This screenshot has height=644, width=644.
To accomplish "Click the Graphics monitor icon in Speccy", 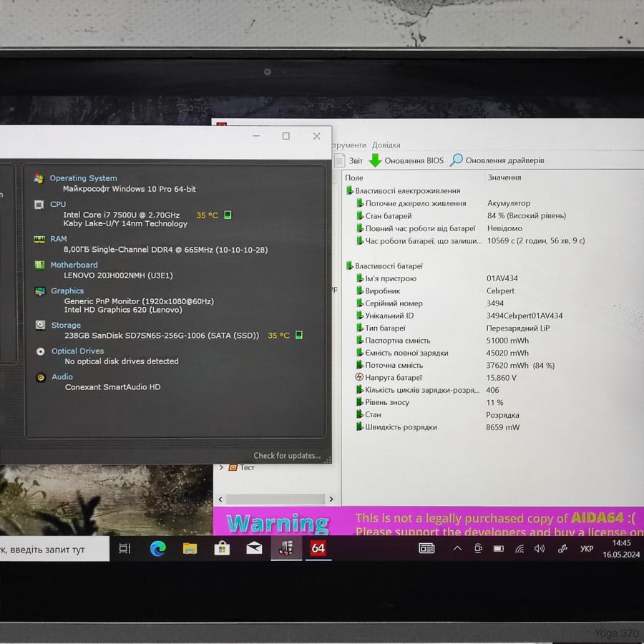I will (x=40, y=291).
